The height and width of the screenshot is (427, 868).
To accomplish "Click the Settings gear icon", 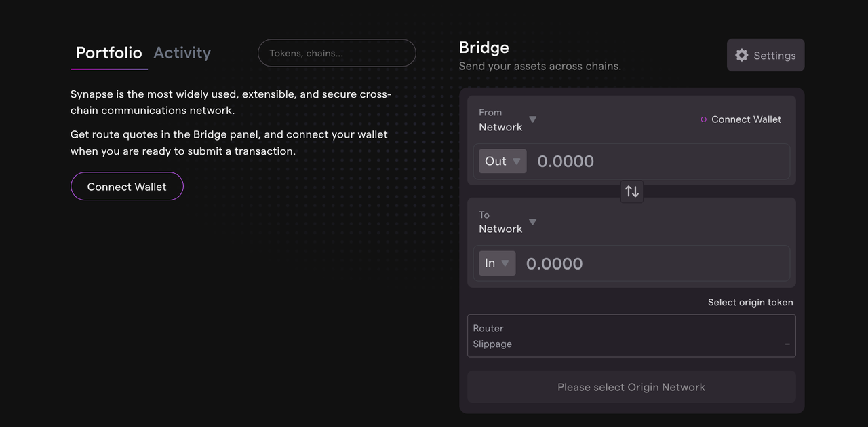I will click(742, 56).
